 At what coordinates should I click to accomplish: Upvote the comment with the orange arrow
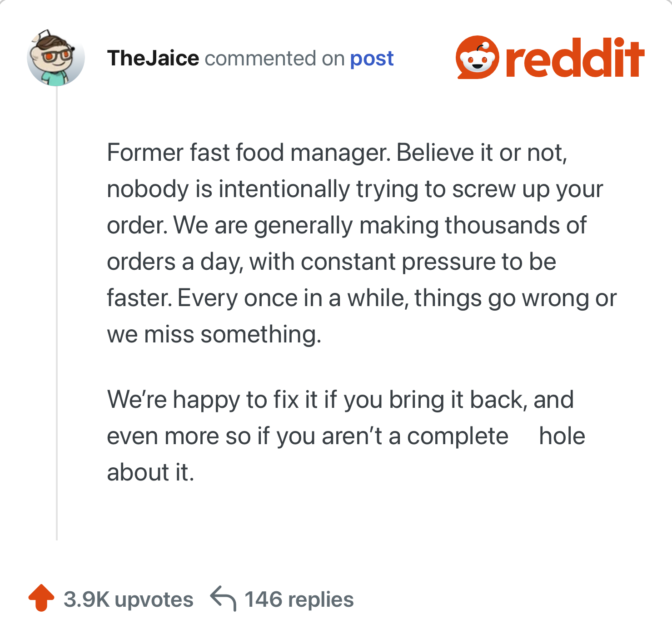[x=41, y=597]
